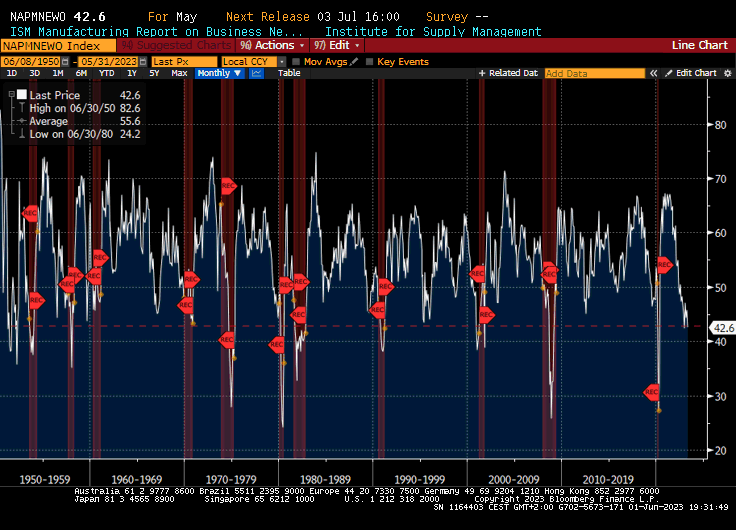Image resolution: width=736 pixels, height=530 pixels.
Task: Click 1980-1989 decade axis label
Action: (325, 479)
